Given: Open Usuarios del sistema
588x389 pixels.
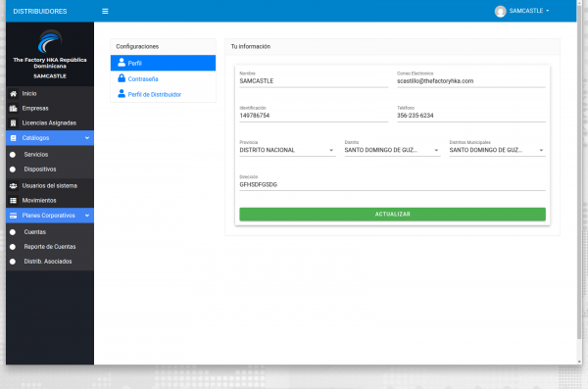Looking at the screenshot, I should [50, 186].
